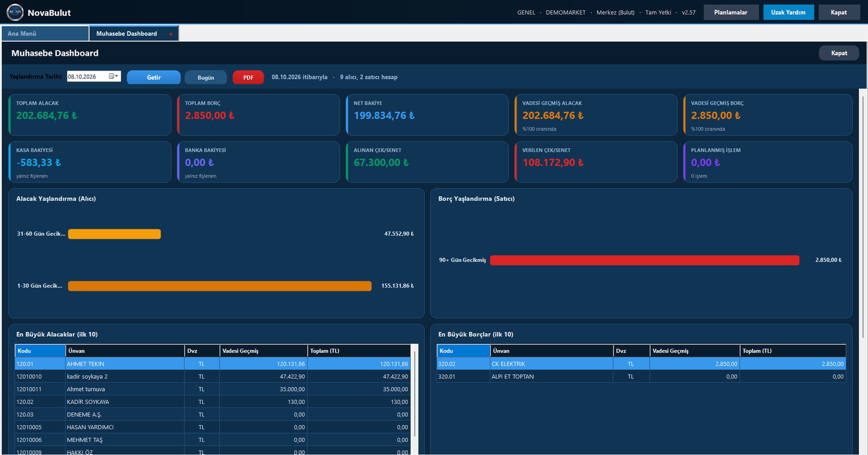The image size is (868, 455).
Task: Sort En Büyük Alacaklar by Kodu column
Action: [40, 351]
